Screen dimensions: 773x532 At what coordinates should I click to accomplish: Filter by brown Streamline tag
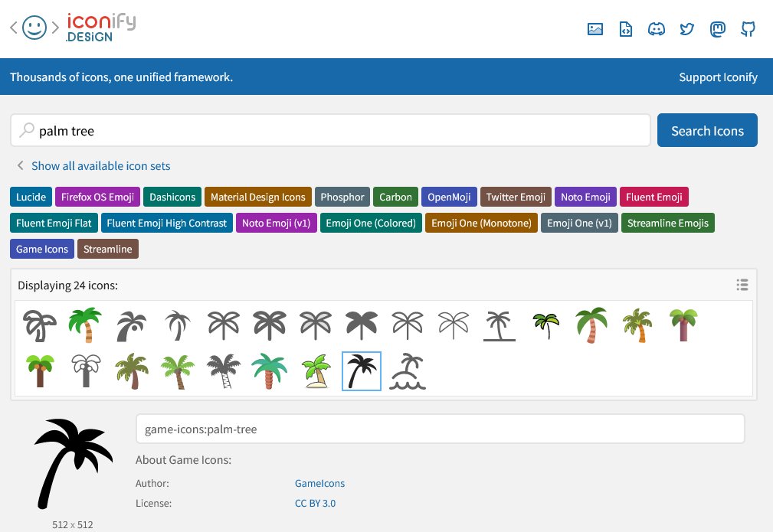pos(107,250)
